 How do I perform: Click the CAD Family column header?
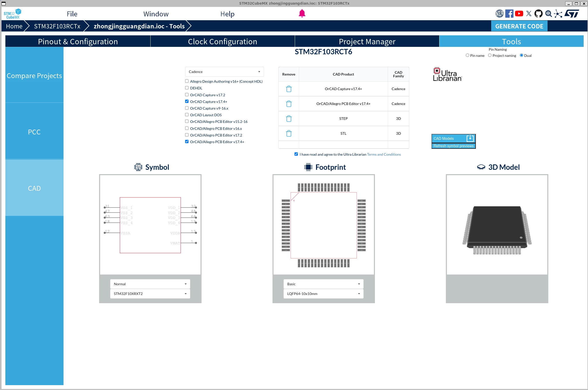398,74
